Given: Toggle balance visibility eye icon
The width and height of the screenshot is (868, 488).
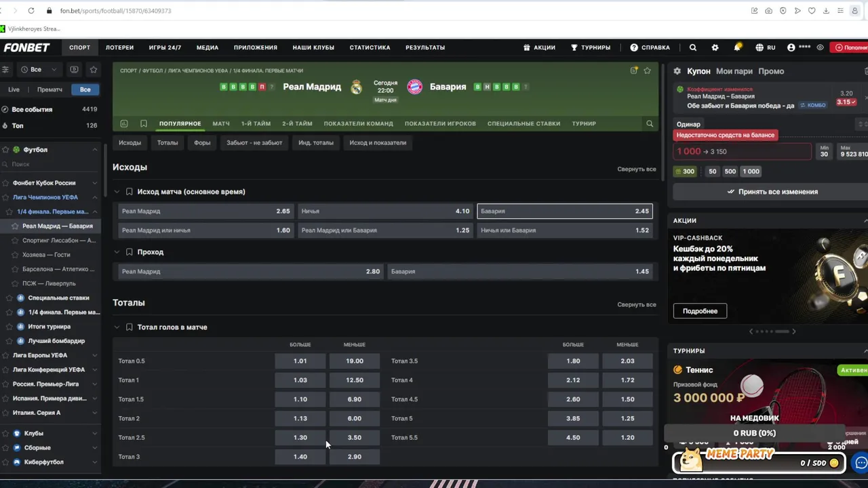Looking at the screenshot, I should coord(820,47).
